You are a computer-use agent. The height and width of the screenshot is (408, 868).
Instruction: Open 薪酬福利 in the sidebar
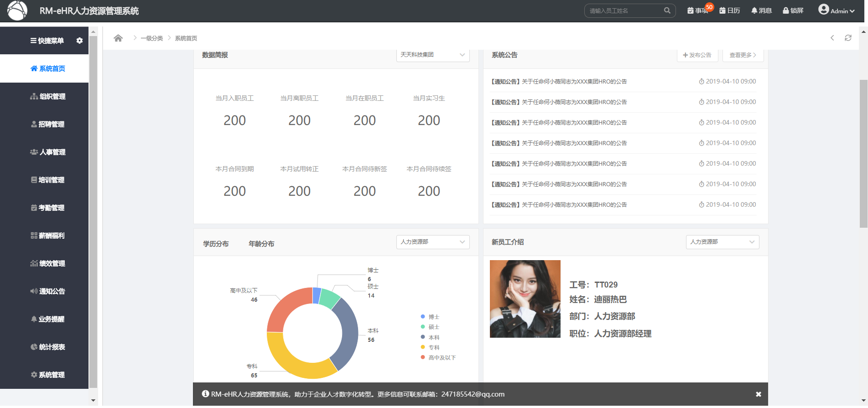coord(44,235)
